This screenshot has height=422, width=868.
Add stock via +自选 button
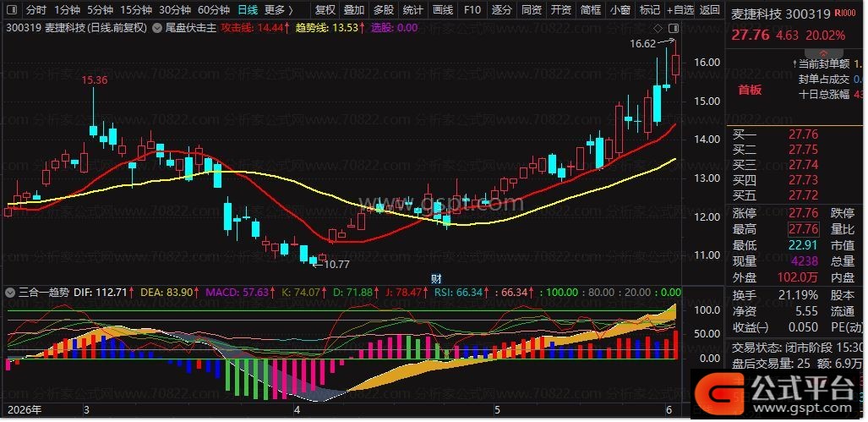click(x=680, y=9)
